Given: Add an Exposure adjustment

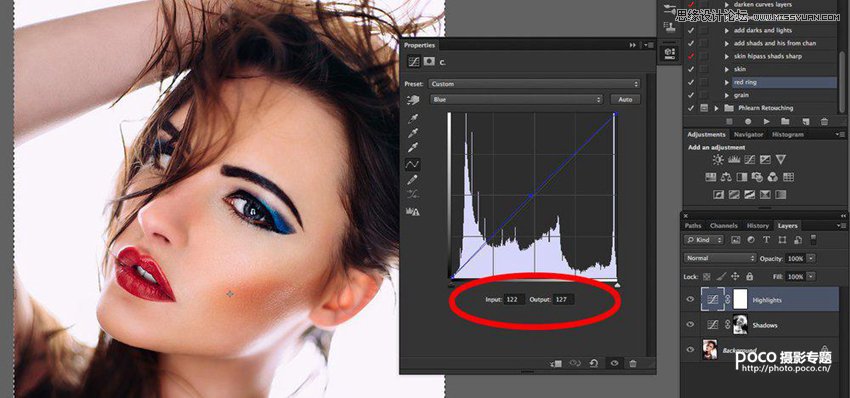Looking at the screenshot, I should [765, 159].
